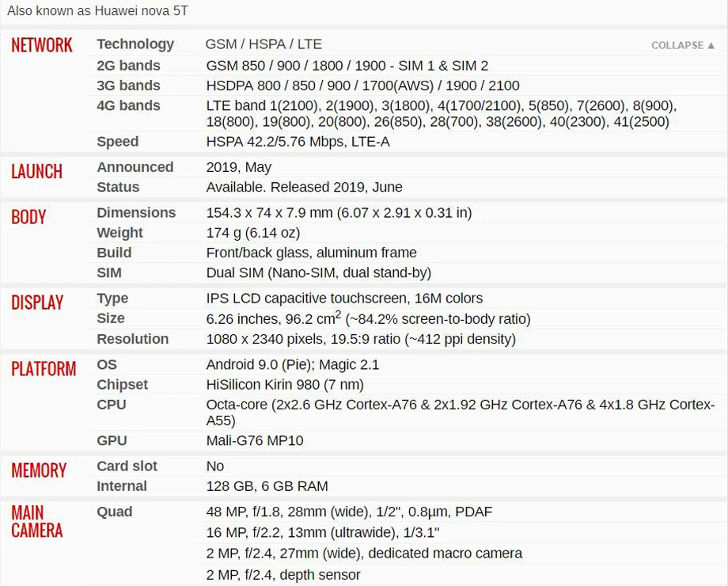Image resolution: width=728 pixels, height=586 pixels.
Task: Click the GPU label
Action: (x=112, y=440)
